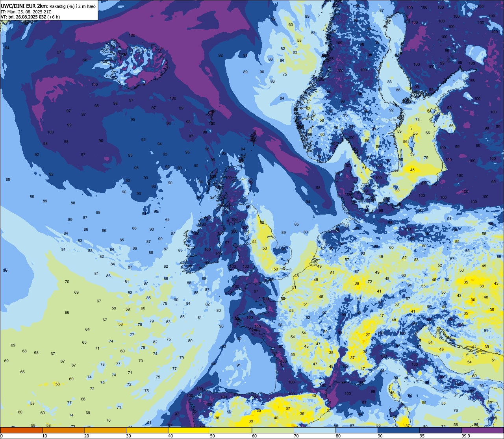Click the bright yellow 40–50 legend segment

(189, 430)
